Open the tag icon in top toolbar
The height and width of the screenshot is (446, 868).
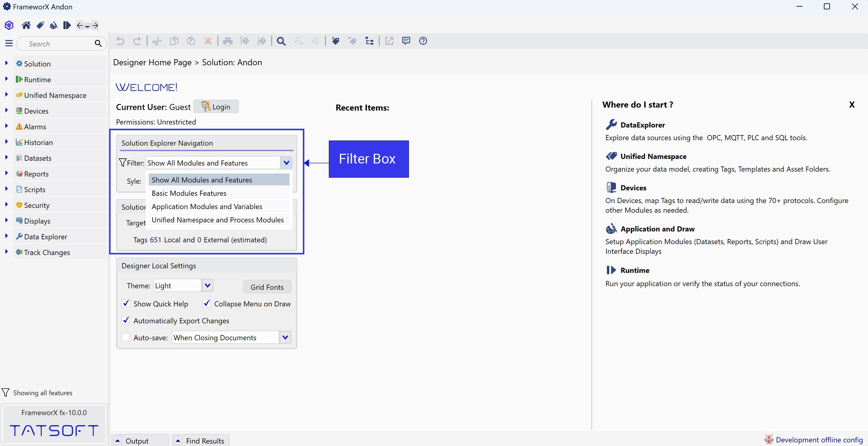[x=40, y=25]
